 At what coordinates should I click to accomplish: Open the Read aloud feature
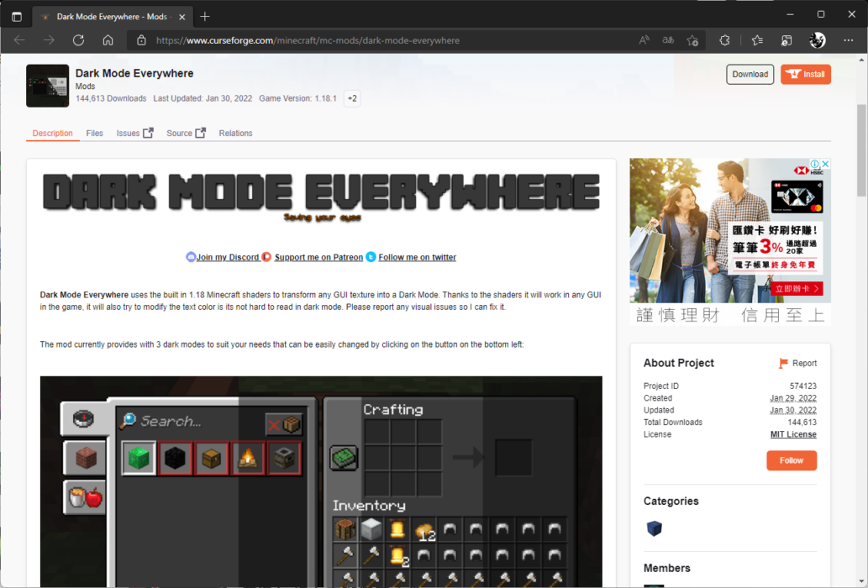coord(644,40)
